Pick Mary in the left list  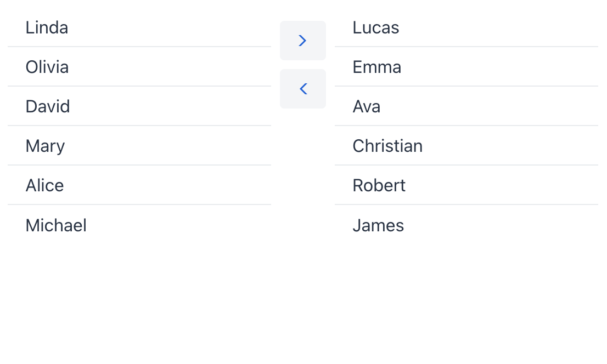(x=46, y=146)
